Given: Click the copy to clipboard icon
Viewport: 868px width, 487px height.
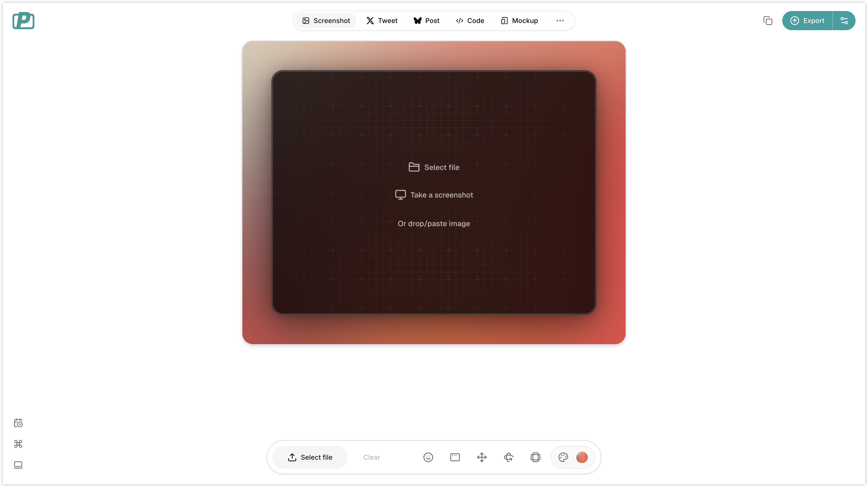Looking at the screenshot, I should click(x=768, y=20).
